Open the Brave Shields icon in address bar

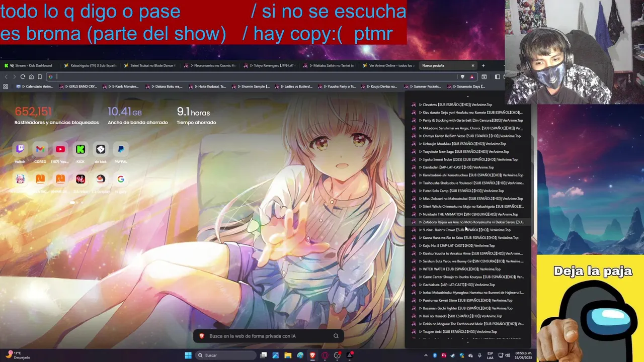pos(462,77)
